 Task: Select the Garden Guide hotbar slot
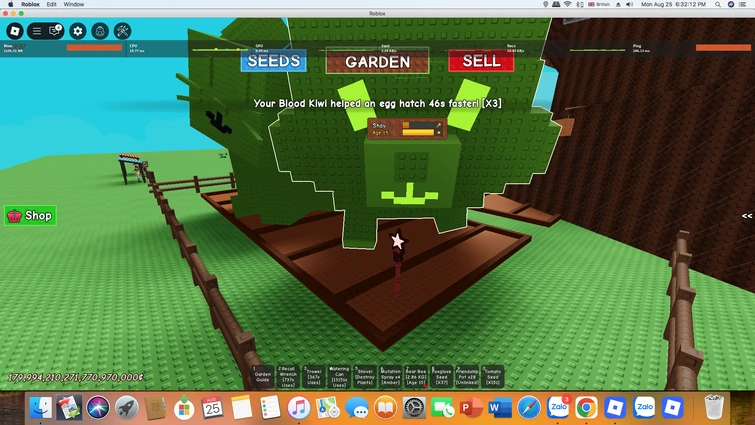coord(262,376)
